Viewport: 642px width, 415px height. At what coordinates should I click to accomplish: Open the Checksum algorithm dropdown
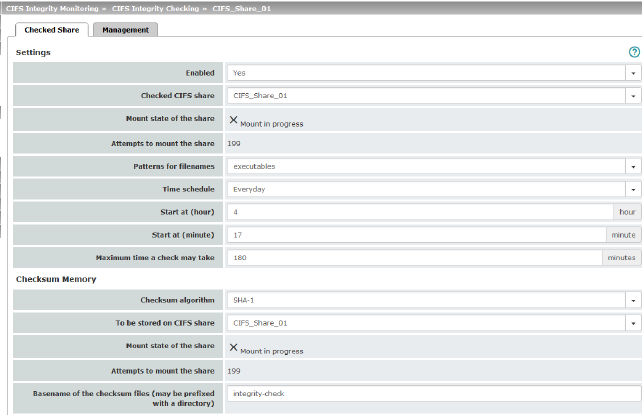tap(633, 300)
